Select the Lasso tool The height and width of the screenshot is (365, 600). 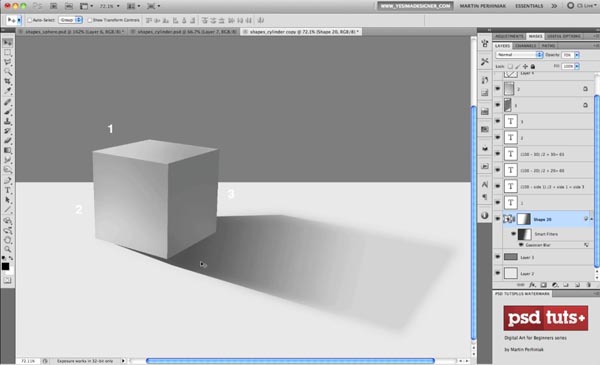coord(8,62)
